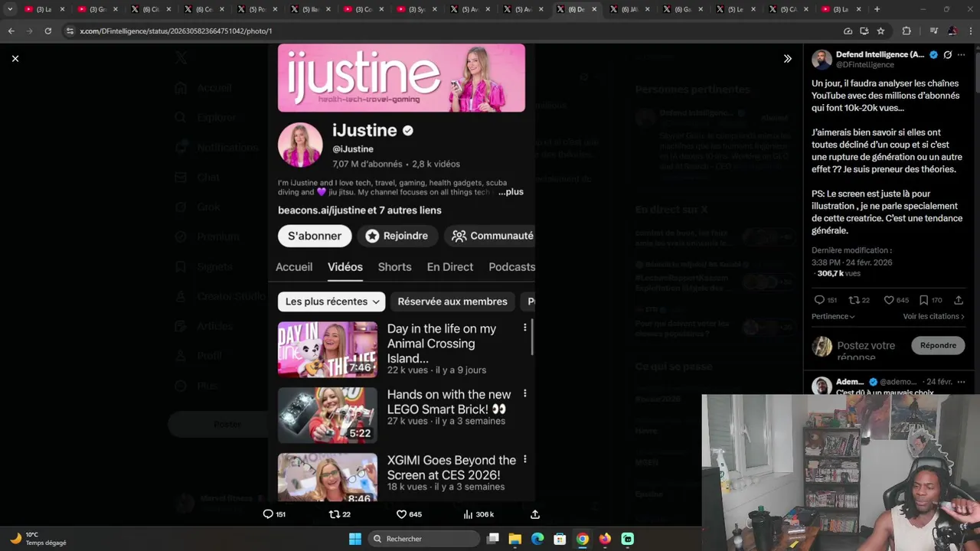
Task: Open the Chrome profile avatar
Action: pos(952,31)
